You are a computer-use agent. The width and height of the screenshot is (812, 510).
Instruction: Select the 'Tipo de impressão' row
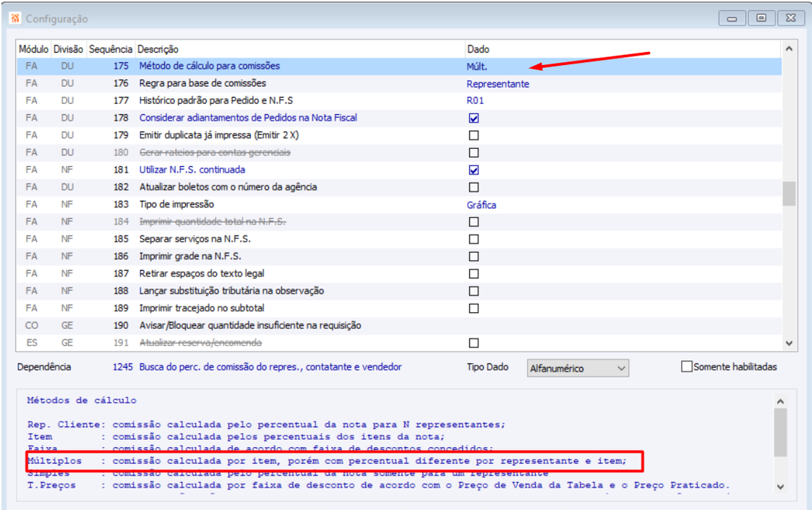tap(398, 204)
